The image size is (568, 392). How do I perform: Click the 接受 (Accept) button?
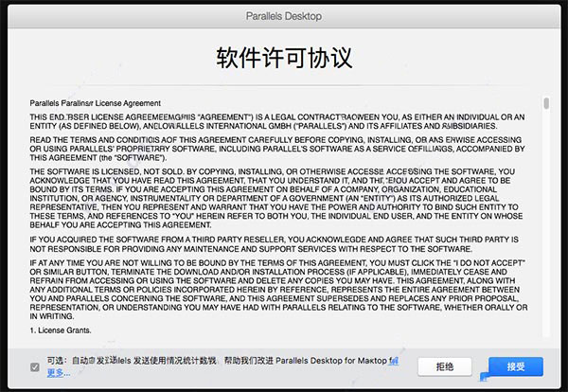516,366
